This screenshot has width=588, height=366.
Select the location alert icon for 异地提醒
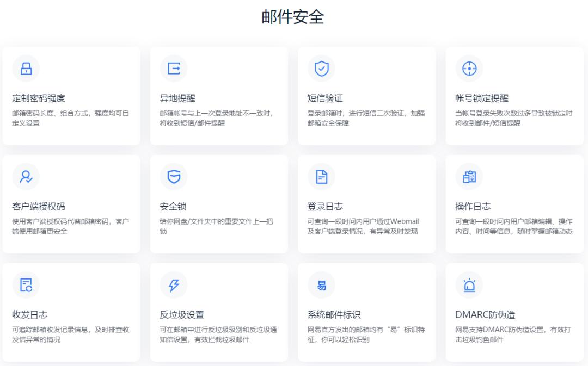point(173,68)
